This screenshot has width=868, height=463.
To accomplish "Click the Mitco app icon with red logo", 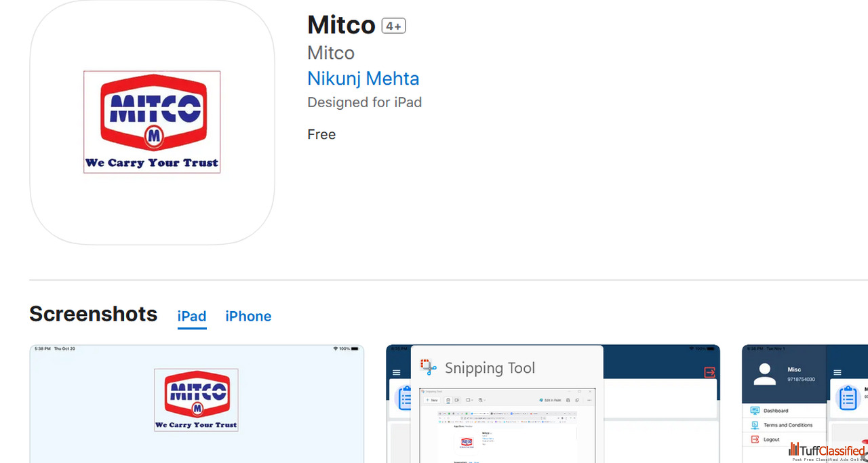I will click(x=152, y=122).
